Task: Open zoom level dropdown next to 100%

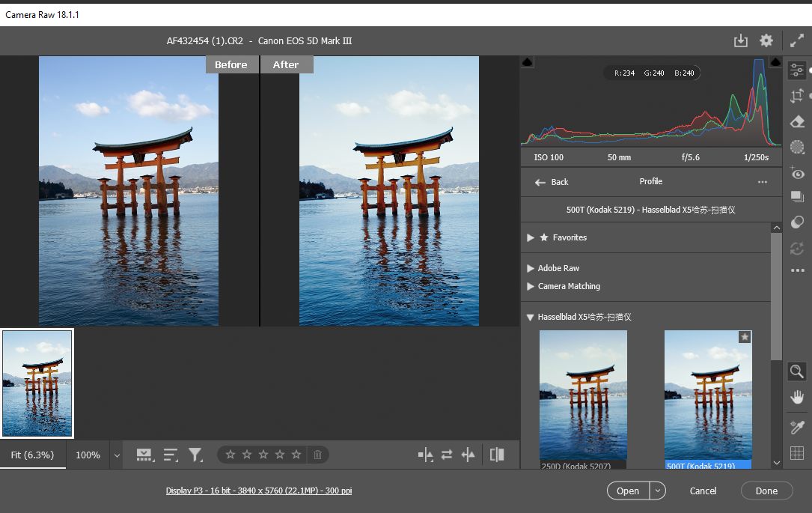Action: click(117, 455)
